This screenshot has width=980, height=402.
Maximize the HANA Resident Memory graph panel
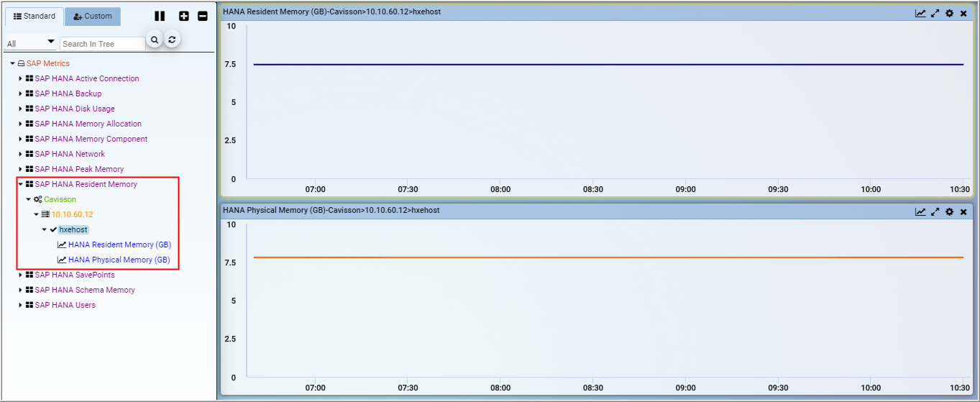(935, 13)
